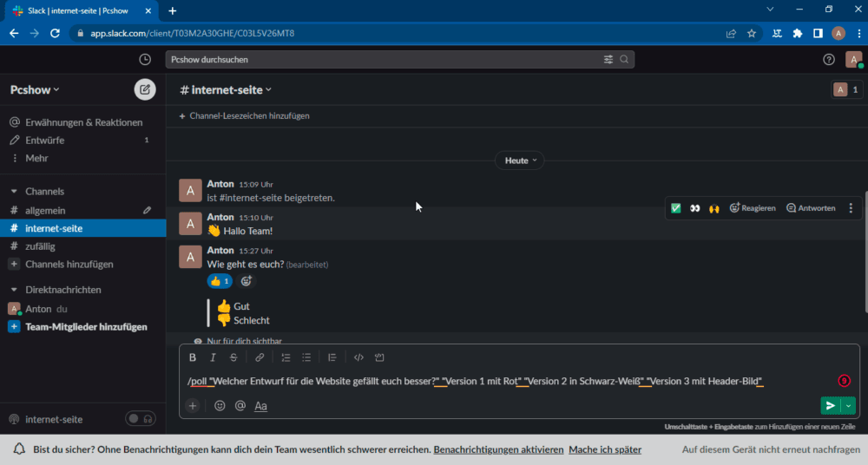Screen dimensions: 868x465
Task: Compose a new message
Action: tap(144, 89)
